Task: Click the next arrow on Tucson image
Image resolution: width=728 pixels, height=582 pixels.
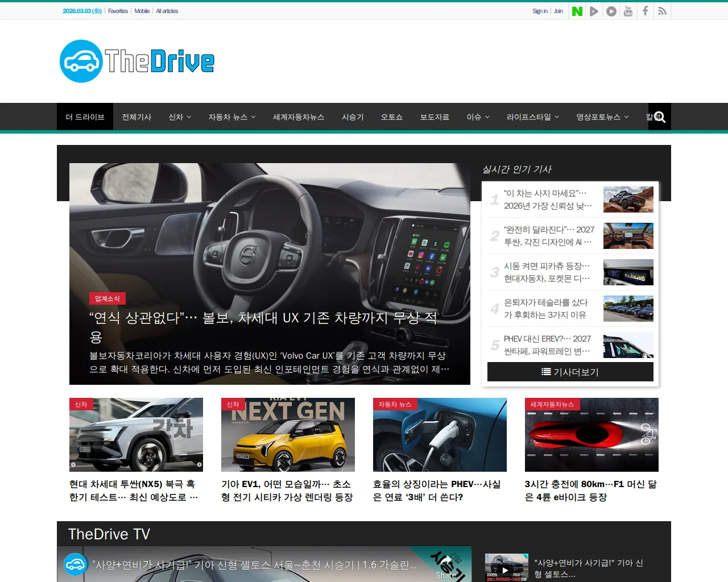Action: pyautogui.click(x=199, y=464)
